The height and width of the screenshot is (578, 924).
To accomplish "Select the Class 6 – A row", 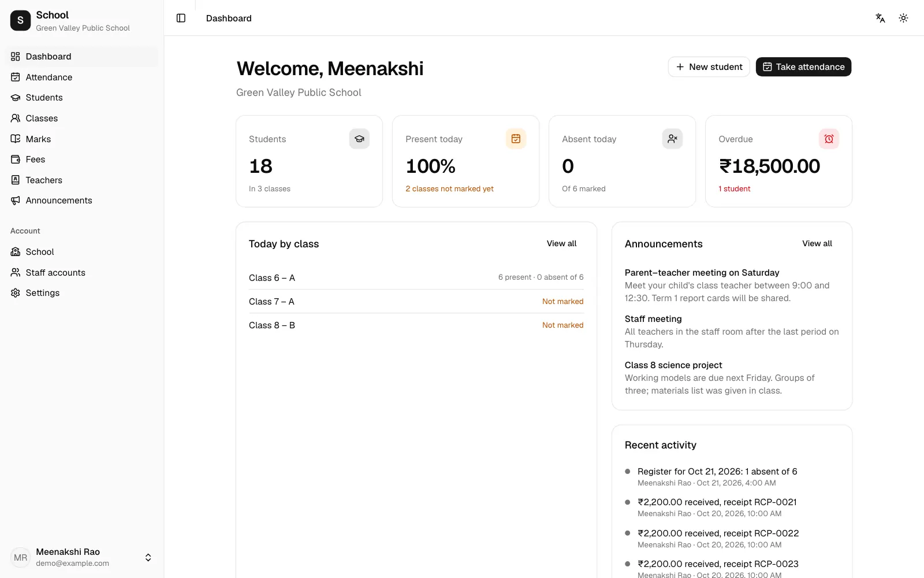I will pos(416,277).
